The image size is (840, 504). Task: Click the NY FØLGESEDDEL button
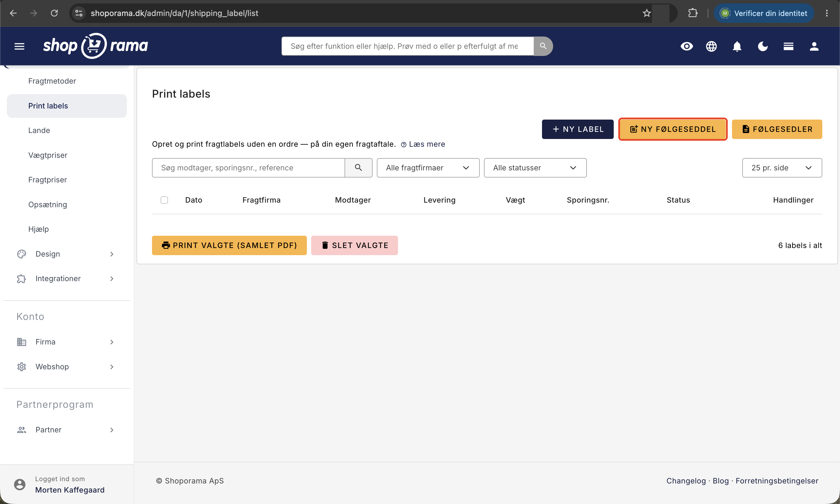[672, 129]
